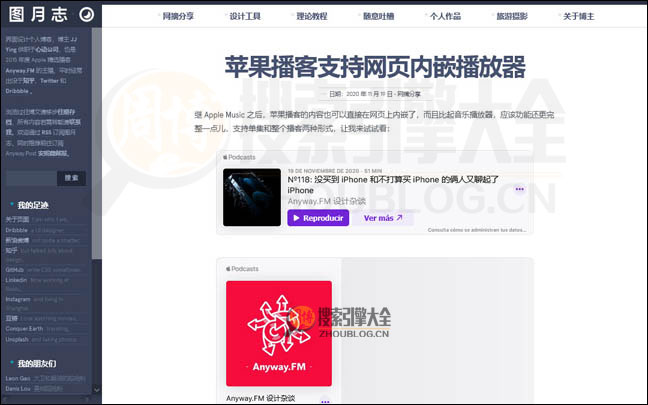Open the 关于博主 navigation item

click(579, 16)
